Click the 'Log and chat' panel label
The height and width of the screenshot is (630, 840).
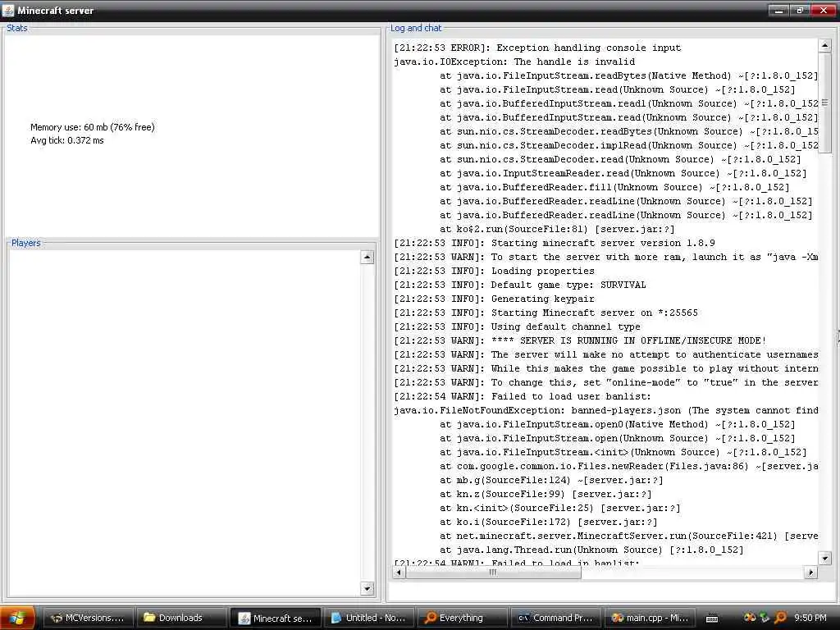[x=416, y=28]
